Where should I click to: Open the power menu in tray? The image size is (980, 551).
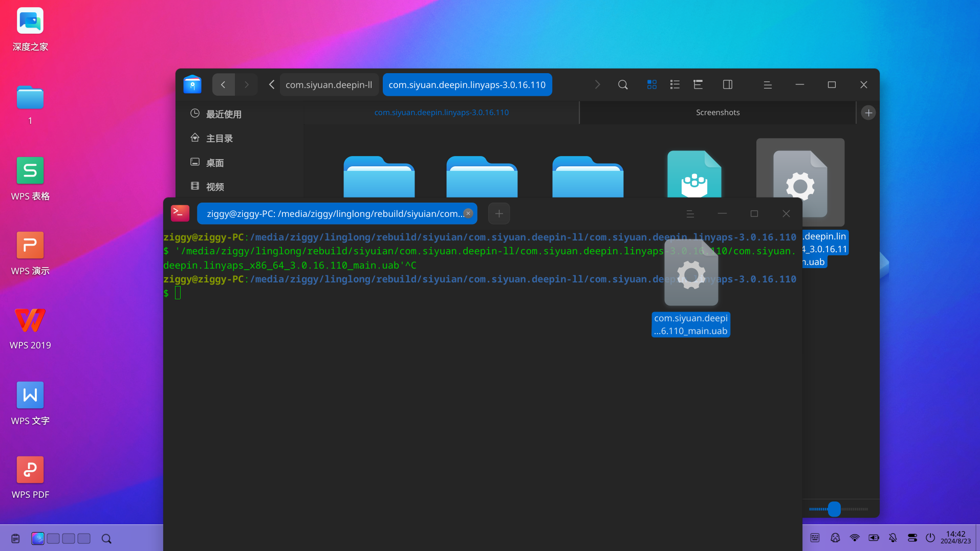click(x=930, y=538)
